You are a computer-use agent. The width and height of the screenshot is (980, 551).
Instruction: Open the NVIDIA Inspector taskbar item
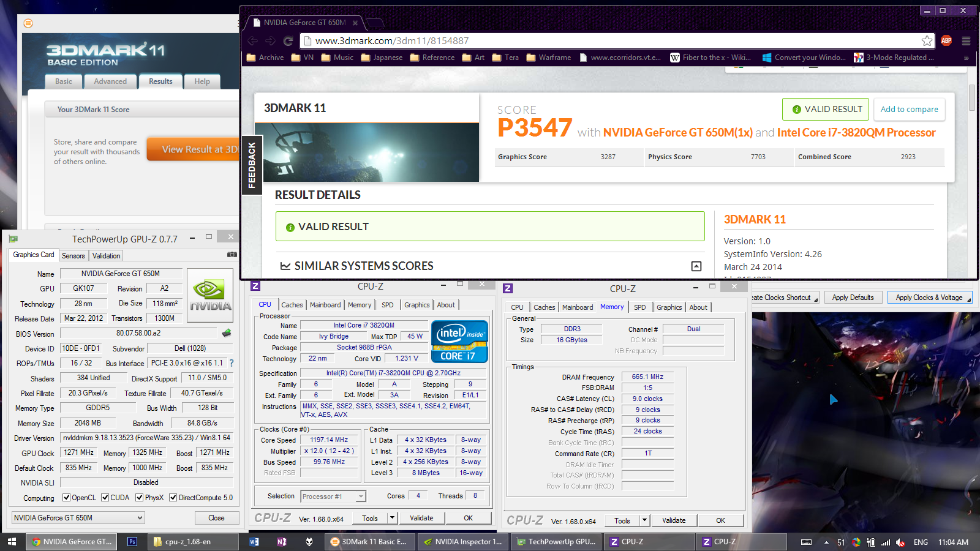tap(464, 542)
